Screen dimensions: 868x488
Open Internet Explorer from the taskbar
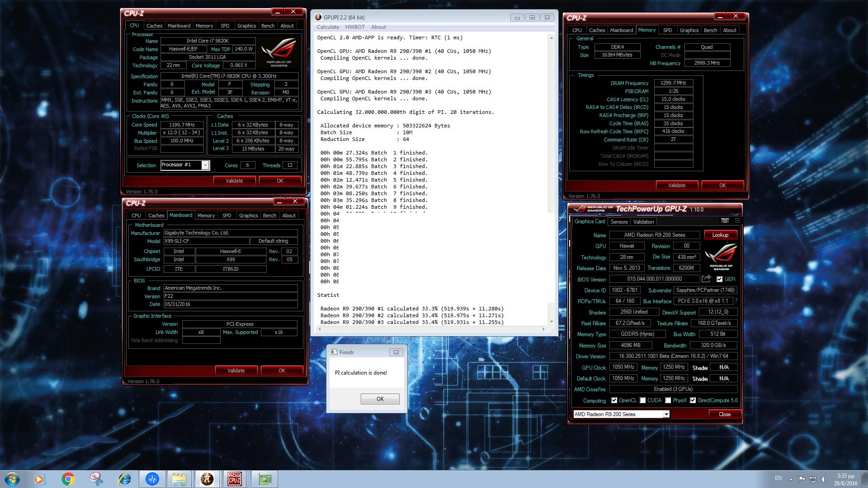[x=124, y=479]
